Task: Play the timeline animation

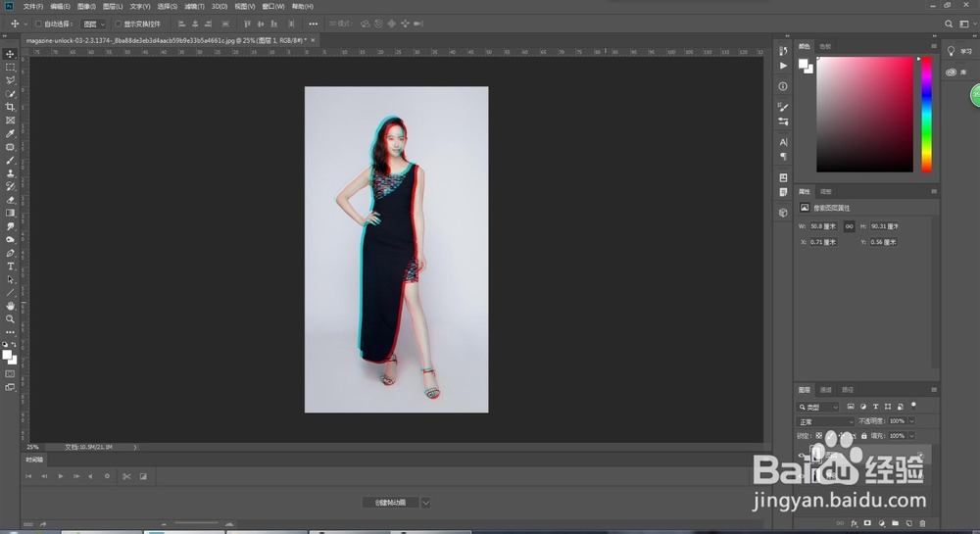Action: [61, 476]
